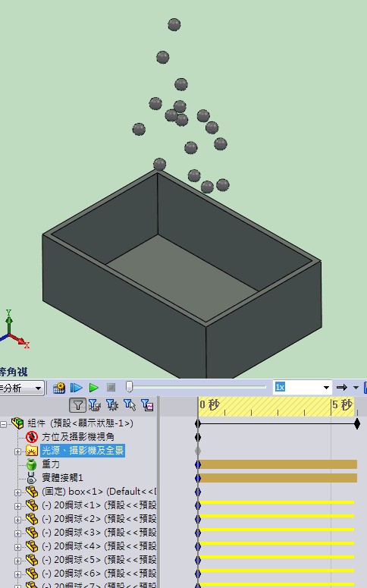Click the 20鋼球<3> yellow timeline bar
The image size is (367, 588).
tap(276, 530)
